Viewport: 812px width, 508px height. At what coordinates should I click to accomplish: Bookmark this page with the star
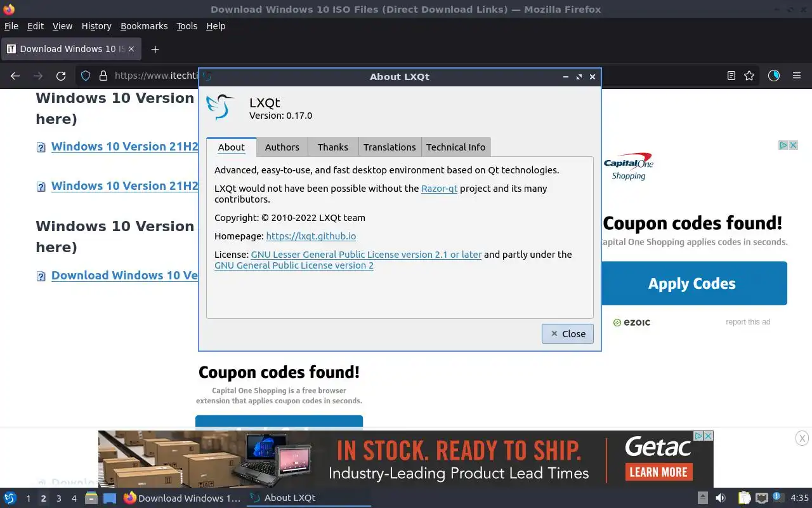coord(749,76)
